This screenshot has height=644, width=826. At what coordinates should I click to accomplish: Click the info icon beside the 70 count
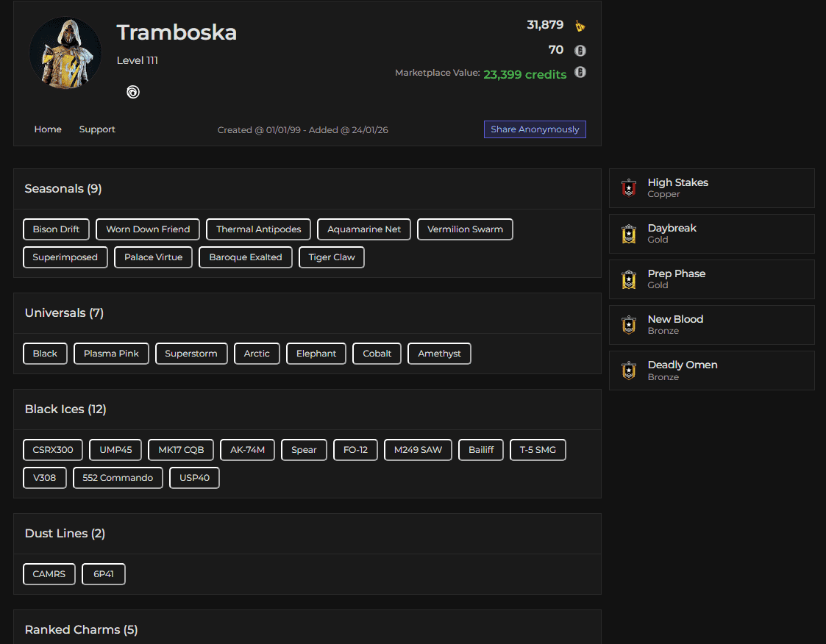click(x=580, y=50)
